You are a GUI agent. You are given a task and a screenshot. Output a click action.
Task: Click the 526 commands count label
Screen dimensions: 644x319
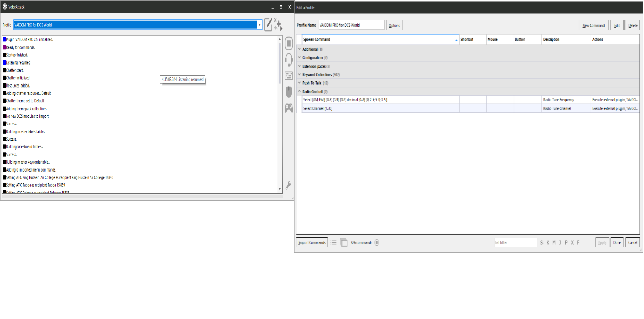point(361,243)
